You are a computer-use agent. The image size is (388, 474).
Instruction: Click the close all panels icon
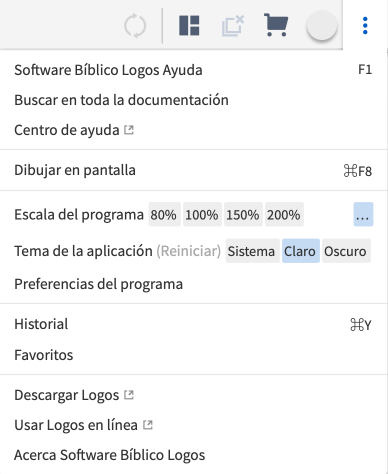click(233, 25)
